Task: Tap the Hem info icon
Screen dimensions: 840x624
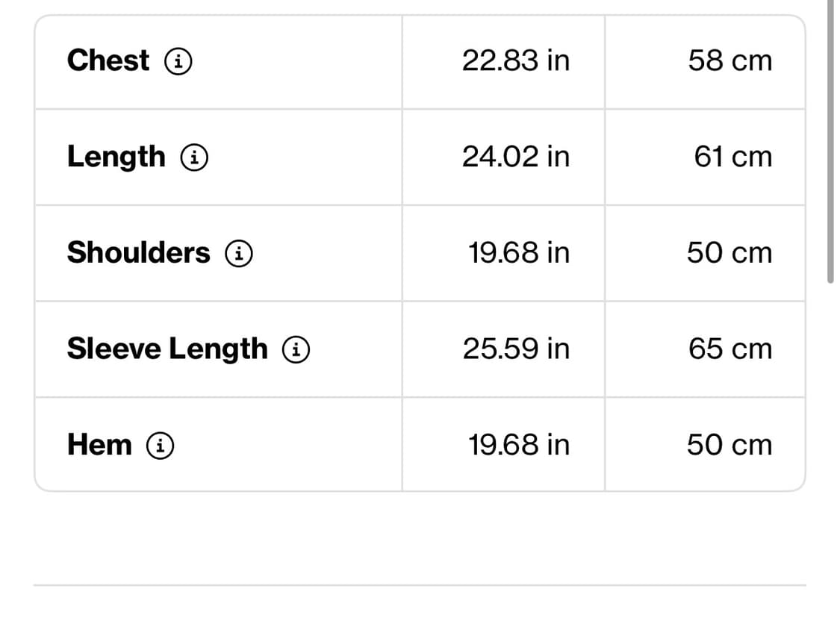Action: pyautogui.click(x=161, y=446)
